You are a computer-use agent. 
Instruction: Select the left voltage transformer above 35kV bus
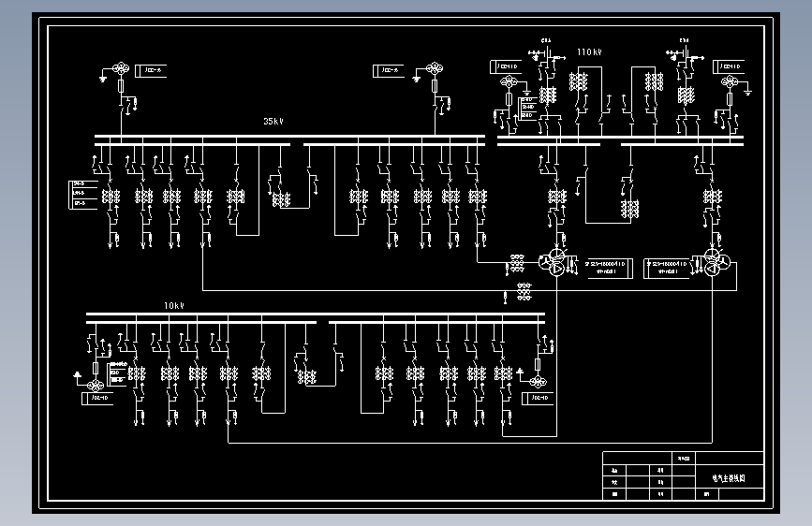121,68
